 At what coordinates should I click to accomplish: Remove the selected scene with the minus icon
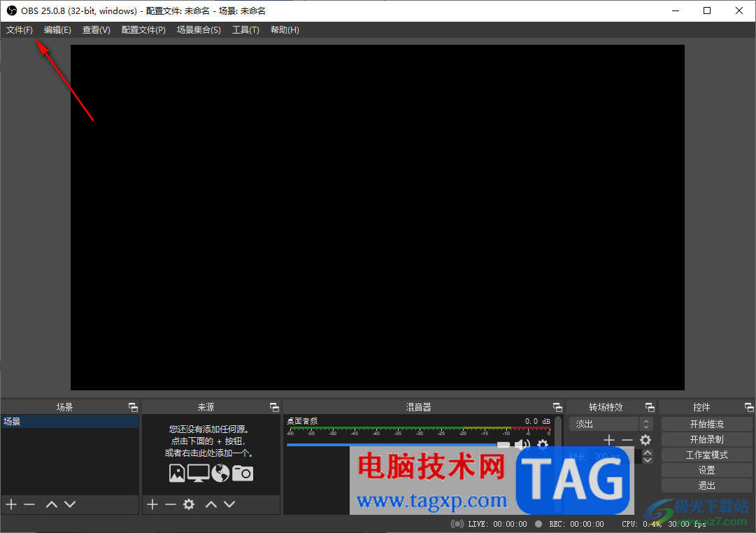(29, 504)
